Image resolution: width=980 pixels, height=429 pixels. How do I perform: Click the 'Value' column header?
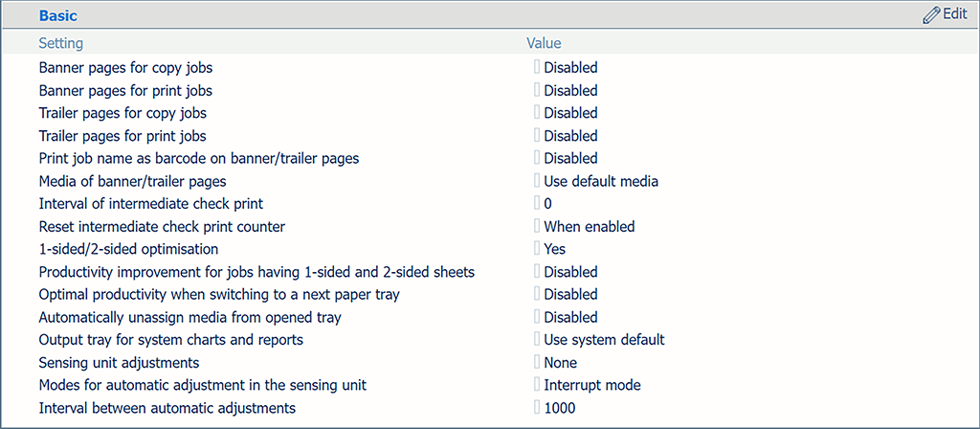[x=544, y=43]
